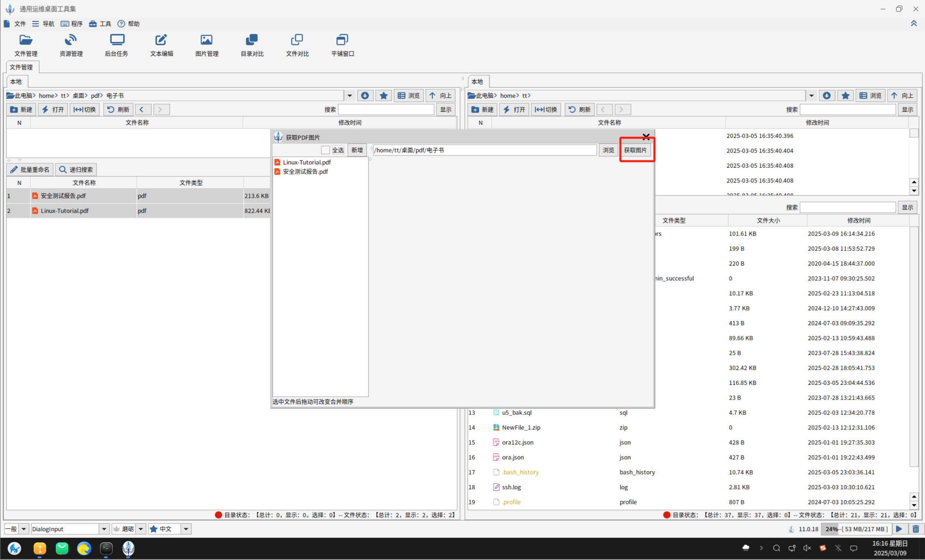Viewport: 925px width, 560px height.
Task: Open the DialogInput font combo box
Action: coord(104,529)
